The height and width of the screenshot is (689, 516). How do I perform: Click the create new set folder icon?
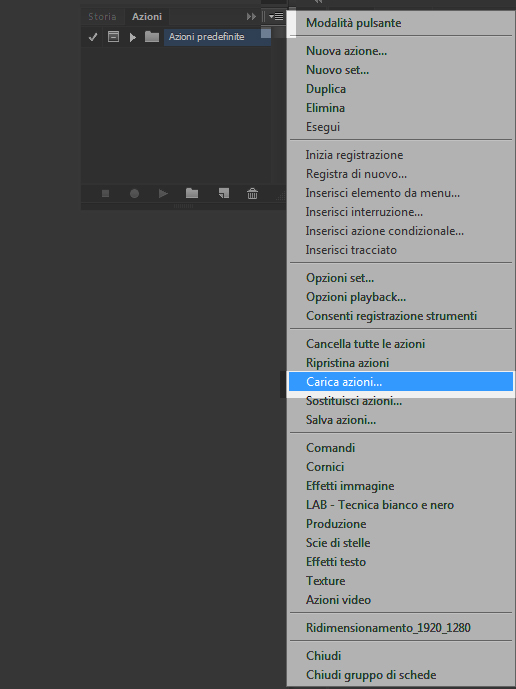(x=192, y=193)
